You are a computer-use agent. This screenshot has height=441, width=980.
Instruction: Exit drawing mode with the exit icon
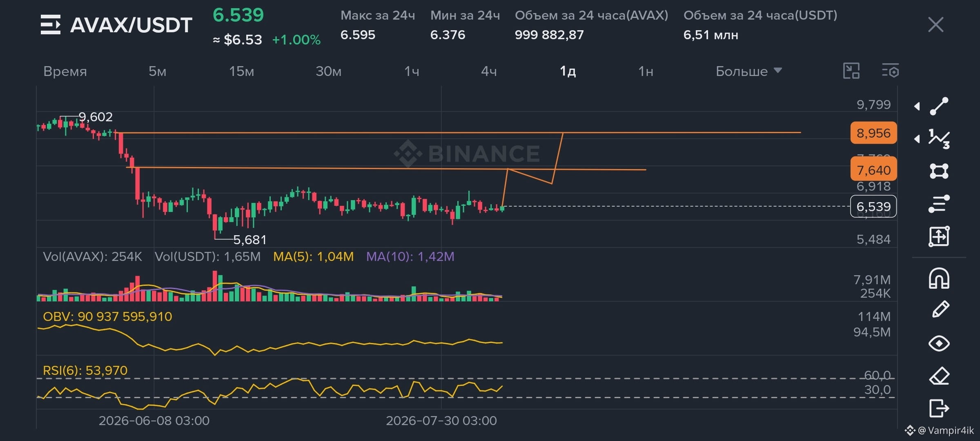click(939, 408)
